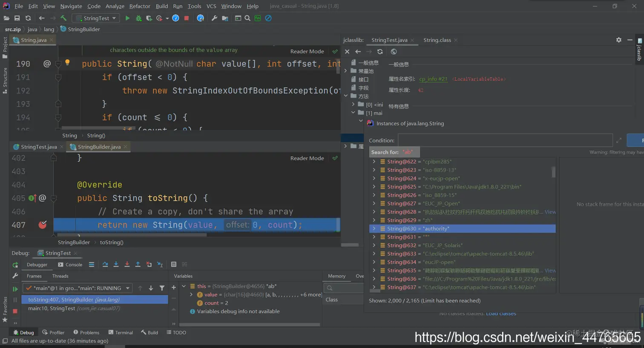Stop the process from the main toolbar
The height and width of the screenshot is (348, 644).
click(x=187, y=18)
